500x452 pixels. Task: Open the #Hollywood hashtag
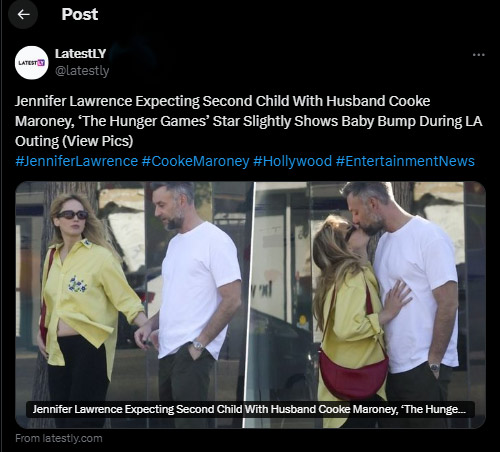[292, 161]
